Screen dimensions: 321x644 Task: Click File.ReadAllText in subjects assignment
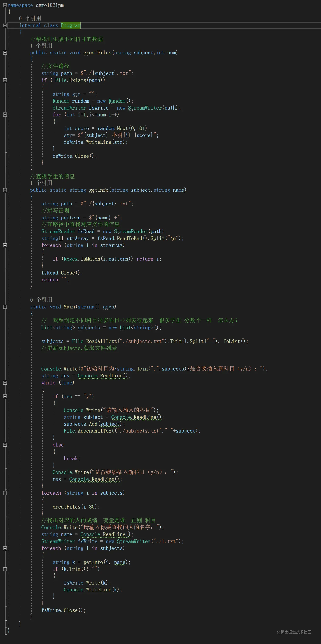coord(94,341)
